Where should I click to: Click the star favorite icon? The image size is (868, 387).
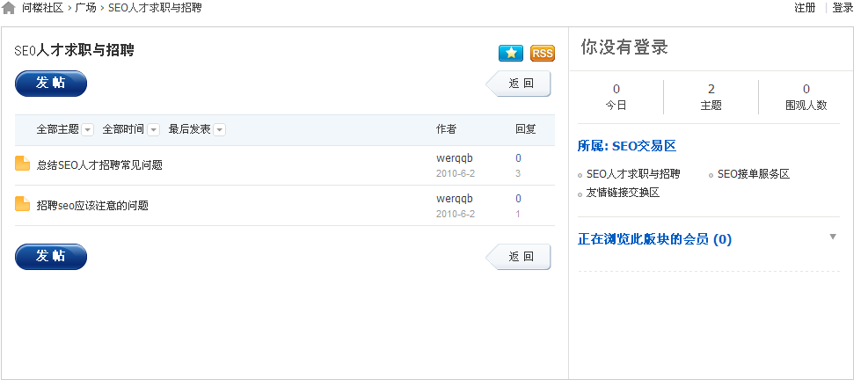click(x=510, y=53)
